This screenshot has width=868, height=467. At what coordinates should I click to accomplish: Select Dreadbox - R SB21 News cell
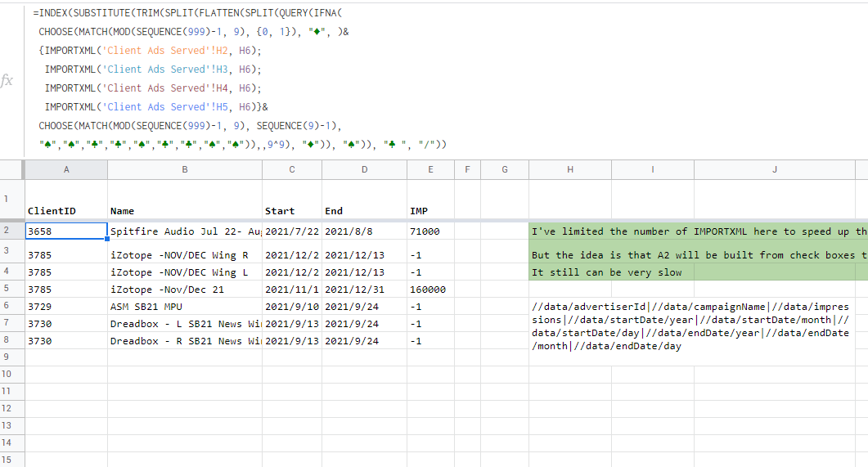(185, 340)
